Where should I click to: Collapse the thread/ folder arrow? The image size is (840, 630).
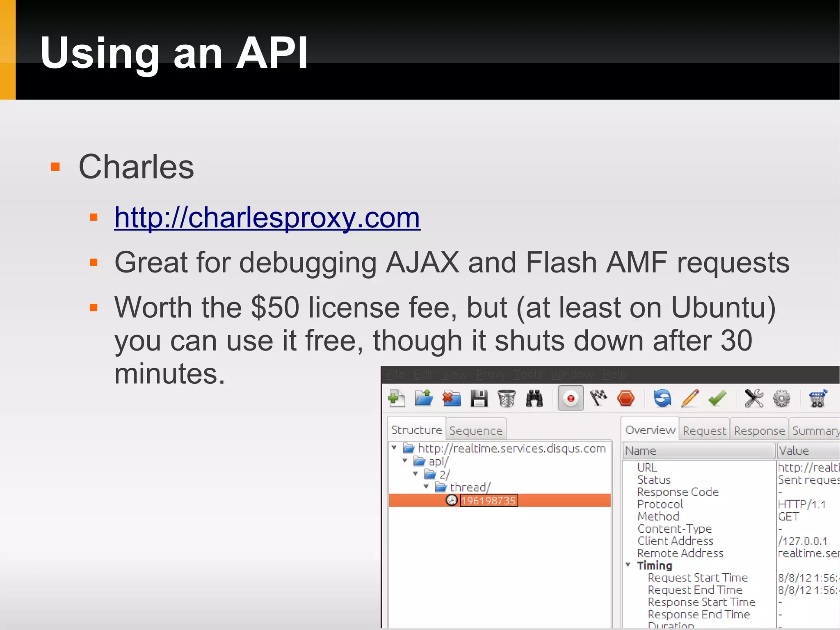(426, 487)
